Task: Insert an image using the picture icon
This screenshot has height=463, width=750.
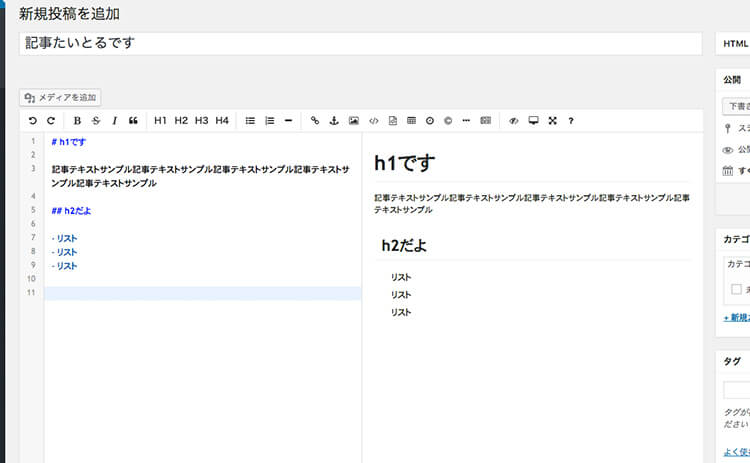Action: (x=353, y=121)
